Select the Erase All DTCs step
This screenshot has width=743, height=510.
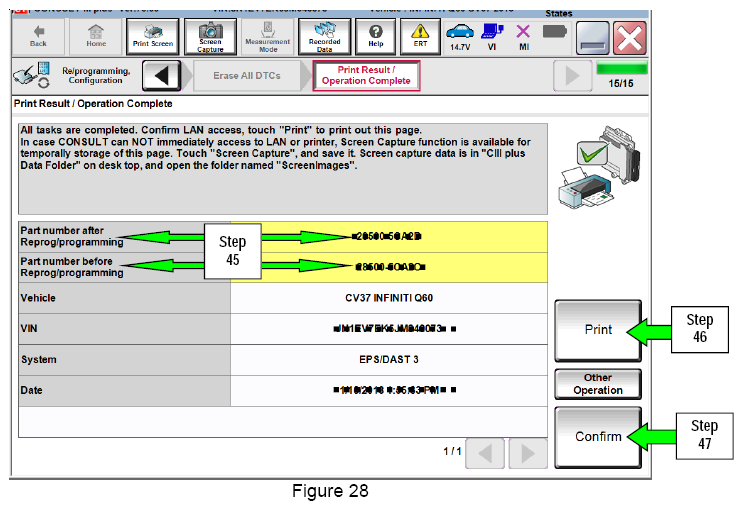tap(247, 75)
